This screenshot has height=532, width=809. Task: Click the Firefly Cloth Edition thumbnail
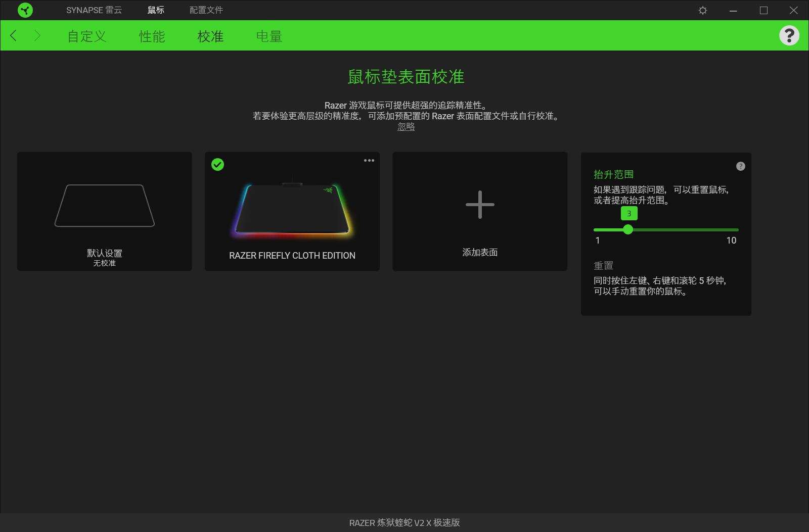point(292,212)
